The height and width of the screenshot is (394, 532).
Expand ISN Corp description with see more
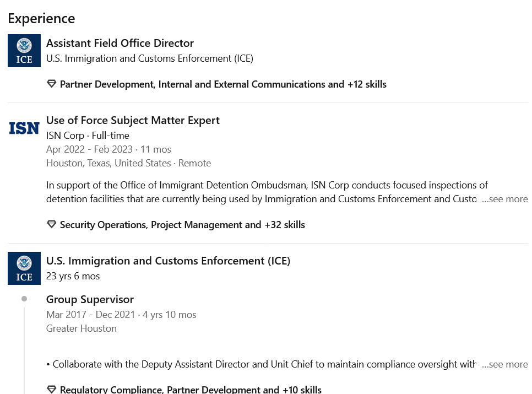point(505,199)
